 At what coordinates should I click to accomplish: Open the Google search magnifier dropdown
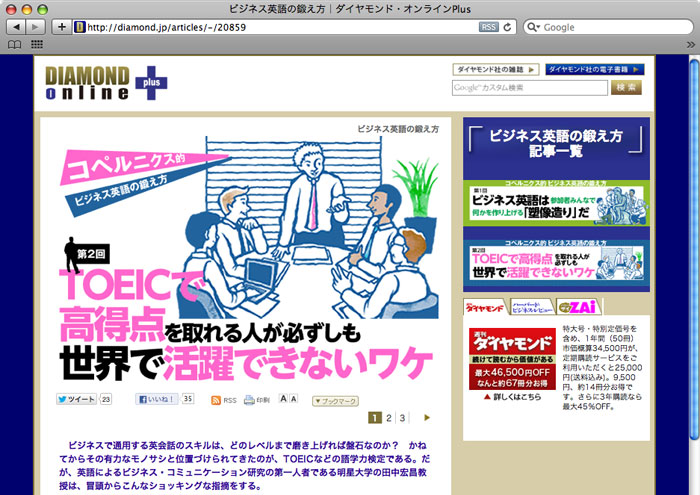533,27
